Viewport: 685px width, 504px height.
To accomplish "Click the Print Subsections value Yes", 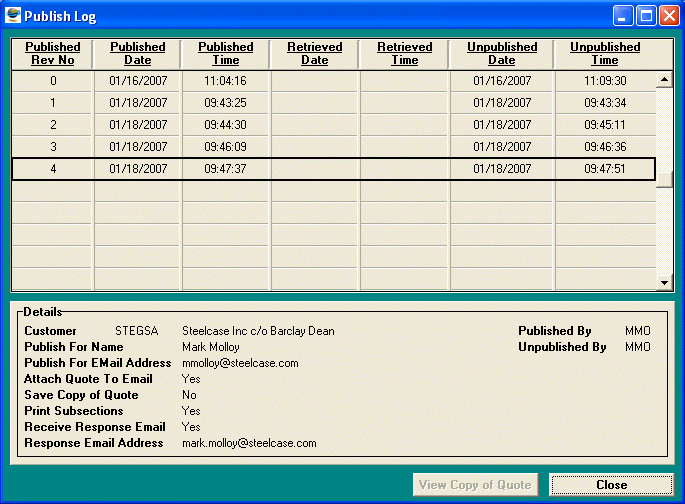I will (191, 411).
